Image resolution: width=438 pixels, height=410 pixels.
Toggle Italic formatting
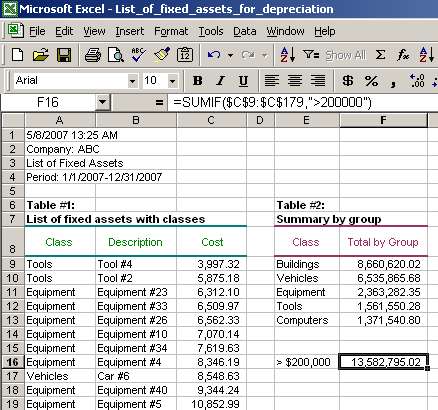[x=220, y=80]
